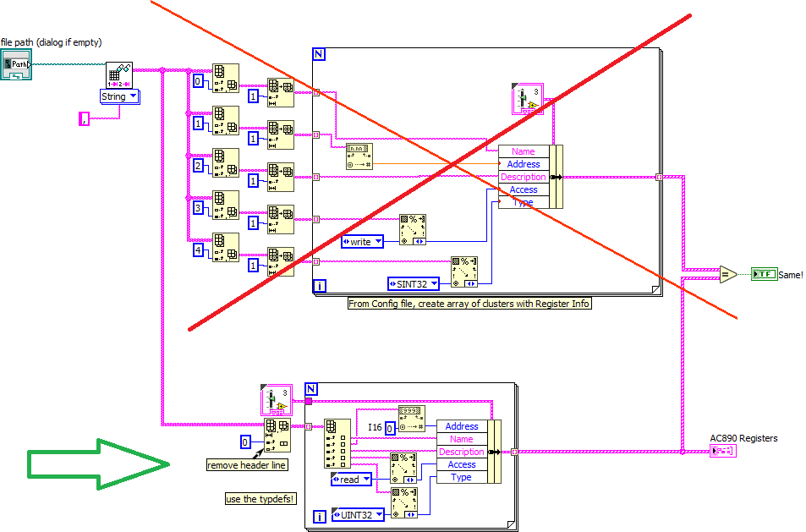Select the type def cluster constant near lower loop

tap(277, 400)
